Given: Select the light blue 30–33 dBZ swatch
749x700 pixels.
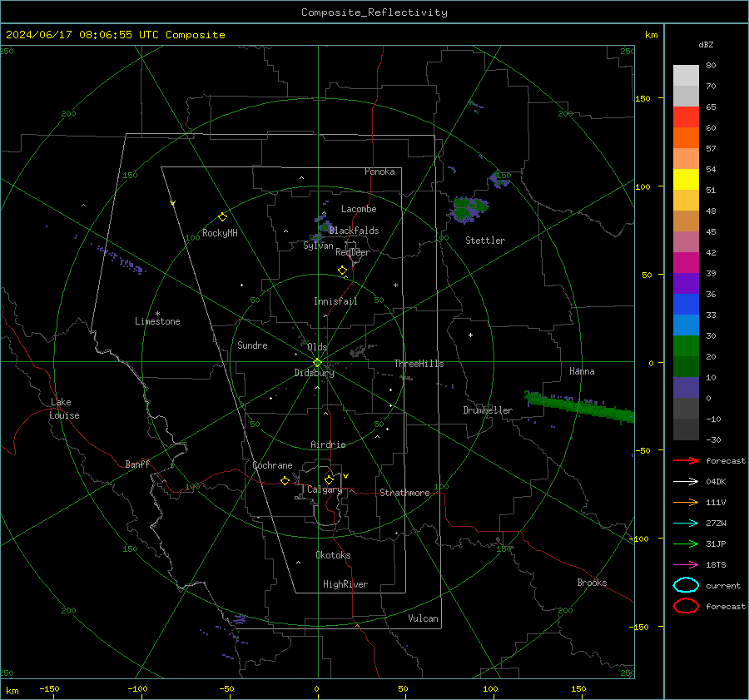Looking at the screenshot, I should pyautogui.click(x=686, y=325).
